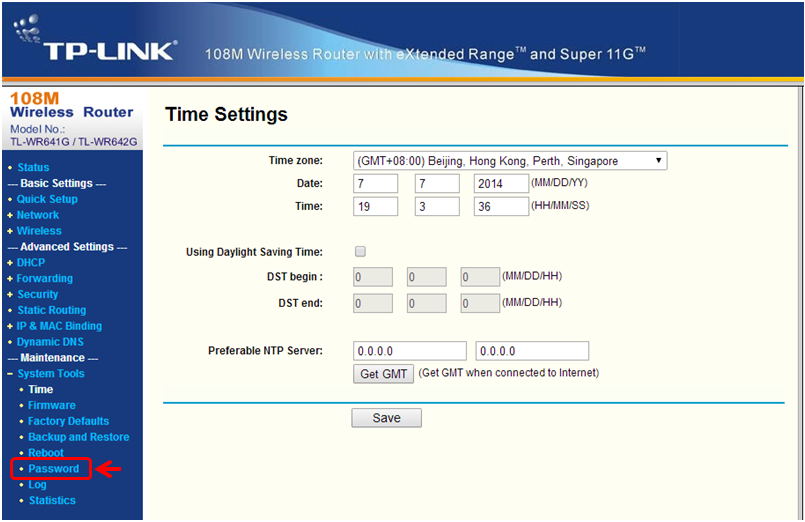Click the model number TL-WR641G / TL-WR642G text
This screenshot has width=805, height=522.
click(x=74, y=142)
